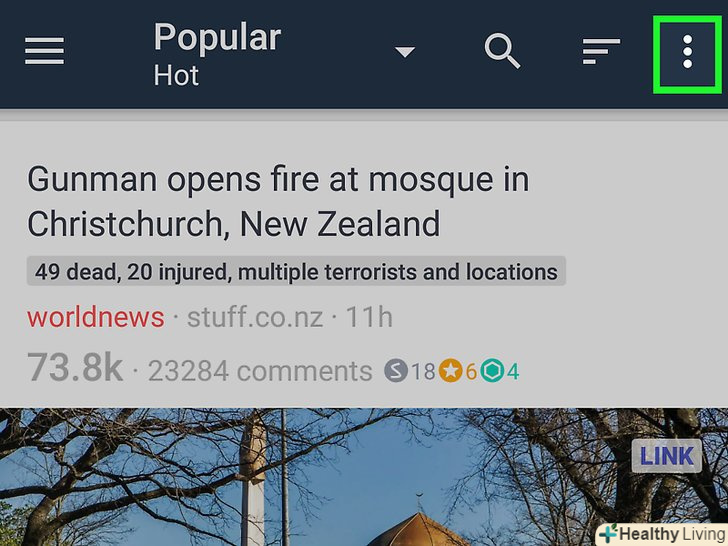Tap the silver award icon
The width and height of the screenshot is (728, 546).
click(x=396, y=371)
